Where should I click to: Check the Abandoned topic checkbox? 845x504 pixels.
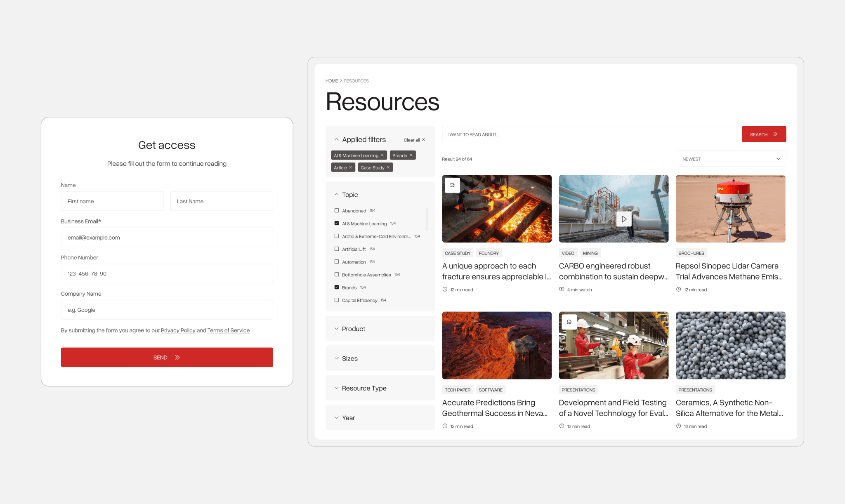[x=336, y=210]
